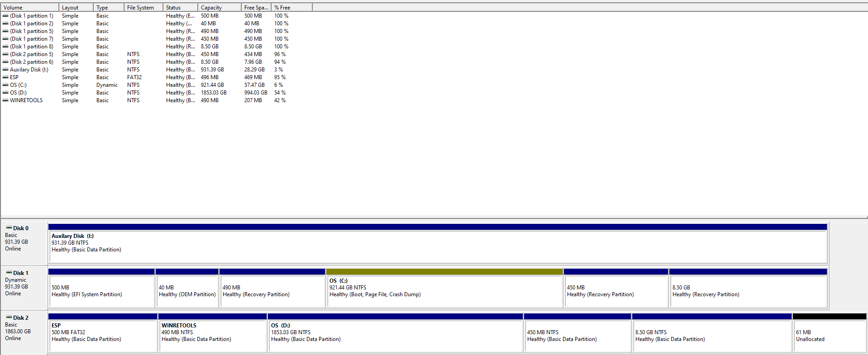Click the '1853.03 GB' capacity cell

[214, 93]
